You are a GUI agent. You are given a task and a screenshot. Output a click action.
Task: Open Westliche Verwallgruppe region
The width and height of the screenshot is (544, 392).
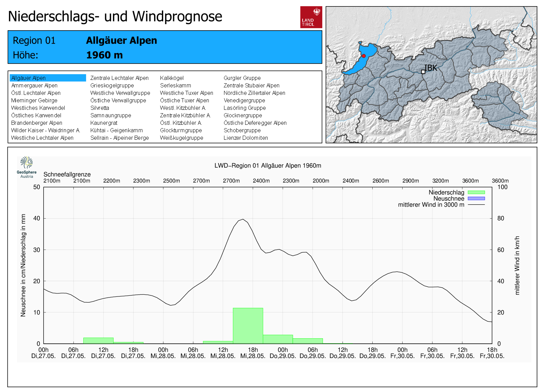[120, 93]
